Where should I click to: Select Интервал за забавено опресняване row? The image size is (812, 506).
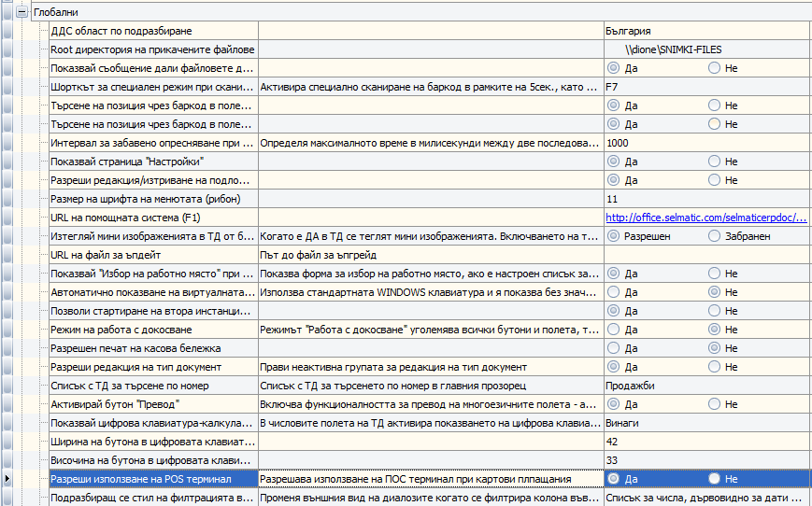click(x=154, y=143)
